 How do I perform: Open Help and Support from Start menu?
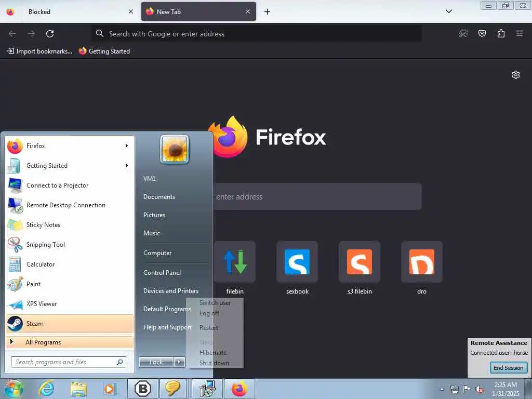click(168, 327)
